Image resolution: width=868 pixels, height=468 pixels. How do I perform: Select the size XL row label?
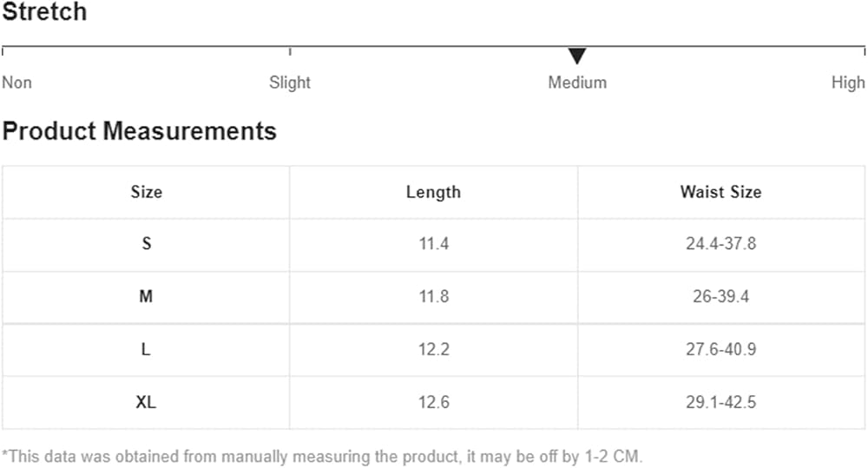[x=146, y=403]
